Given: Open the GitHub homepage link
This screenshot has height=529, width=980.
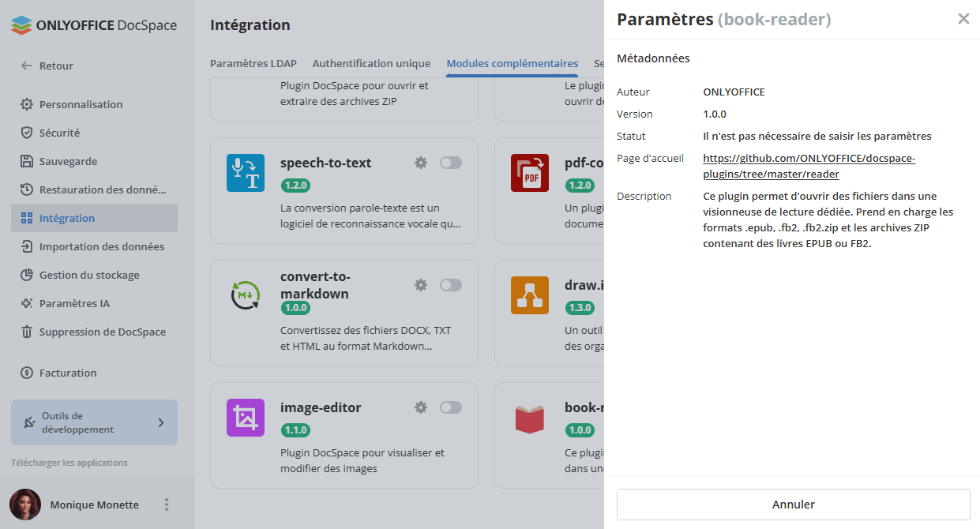Looking at the screenshot, I should 809,166.
